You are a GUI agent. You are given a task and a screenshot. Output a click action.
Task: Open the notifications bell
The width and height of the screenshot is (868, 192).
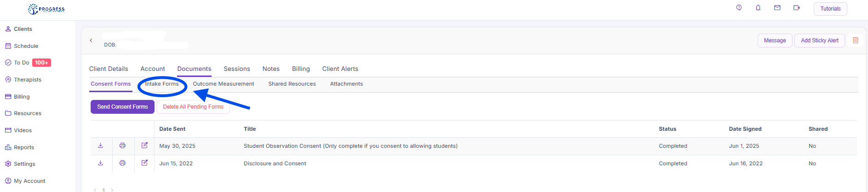click(x=758, y=8)
